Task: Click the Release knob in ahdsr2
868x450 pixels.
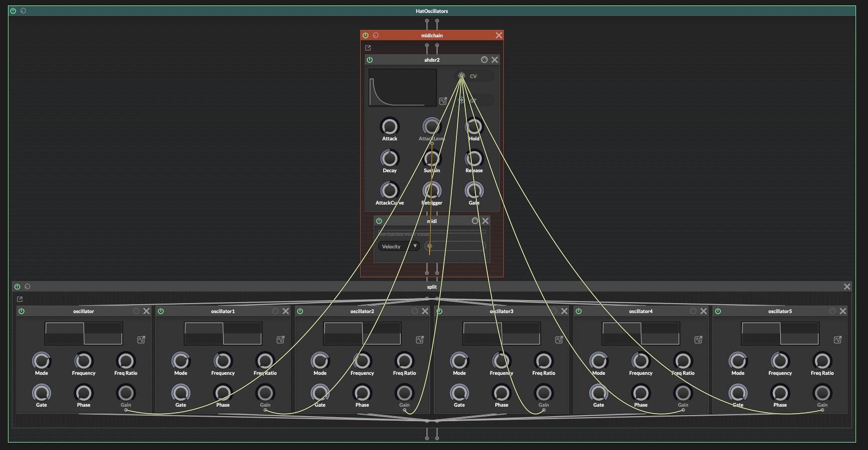Action: [x=474, y=159]
